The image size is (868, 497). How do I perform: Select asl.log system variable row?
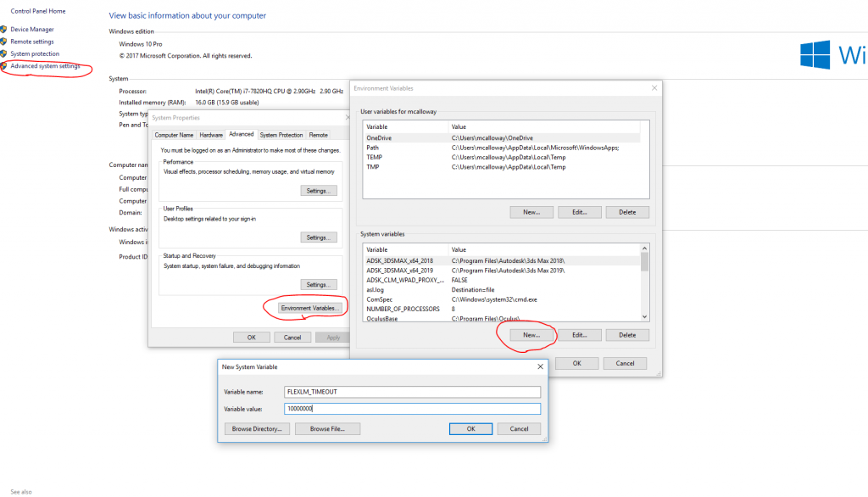[x=502, y=290]
